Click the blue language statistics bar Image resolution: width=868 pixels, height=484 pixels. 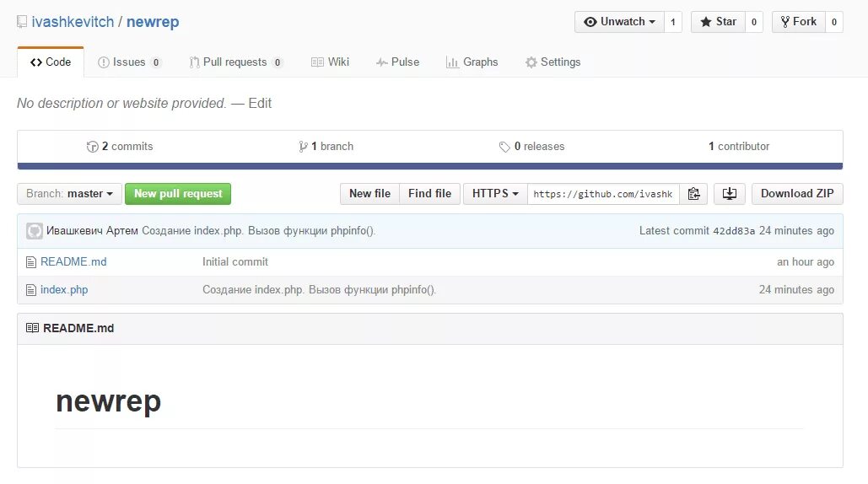(430, 166)
